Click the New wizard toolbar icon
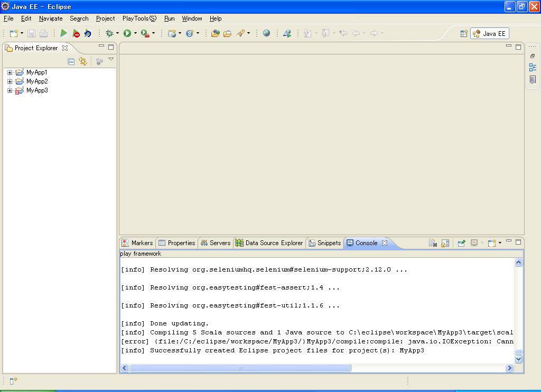The image size is (541, 392). (x=14, y=33)
